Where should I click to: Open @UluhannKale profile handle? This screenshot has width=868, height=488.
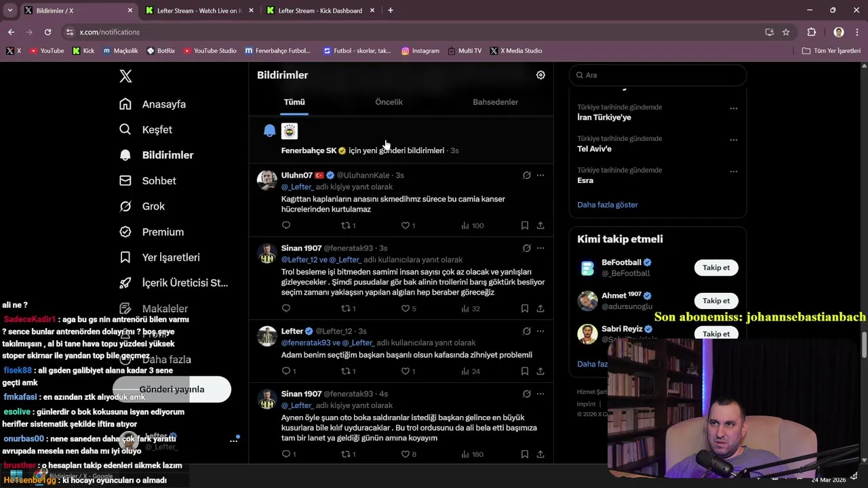click(363, 175)
